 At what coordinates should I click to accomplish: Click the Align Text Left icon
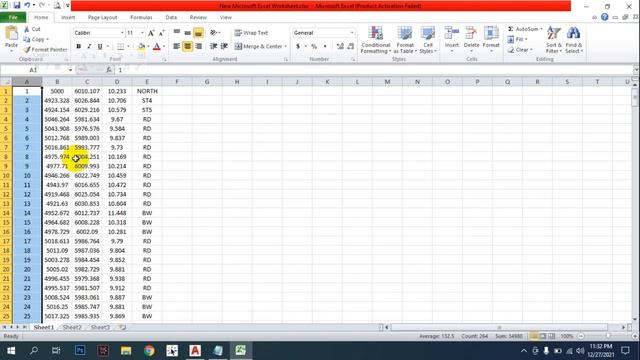coord(176,46)
